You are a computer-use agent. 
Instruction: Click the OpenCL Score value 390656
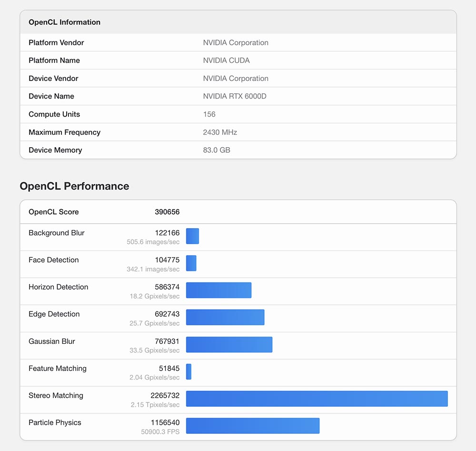167,212
